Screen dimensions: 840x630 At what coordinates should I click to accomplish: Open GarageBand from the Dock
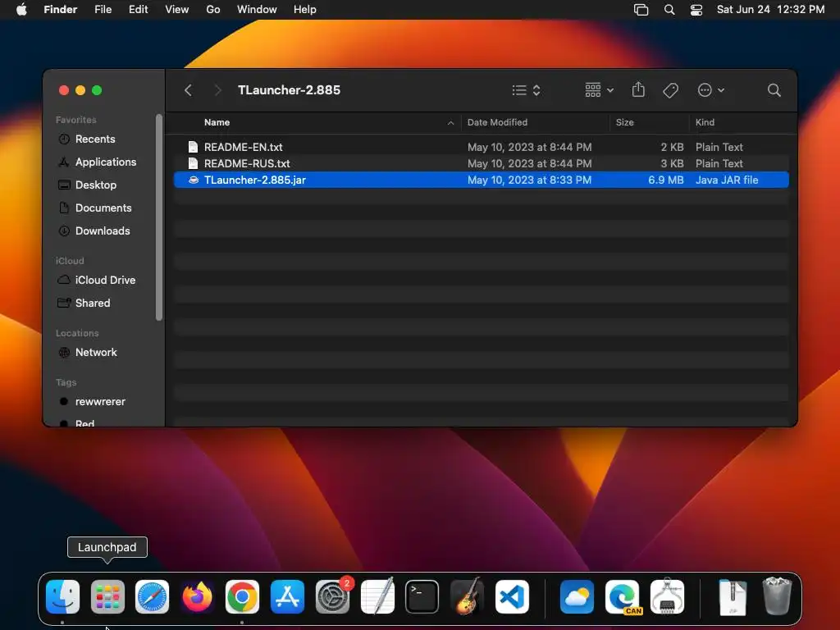point(467,596)
